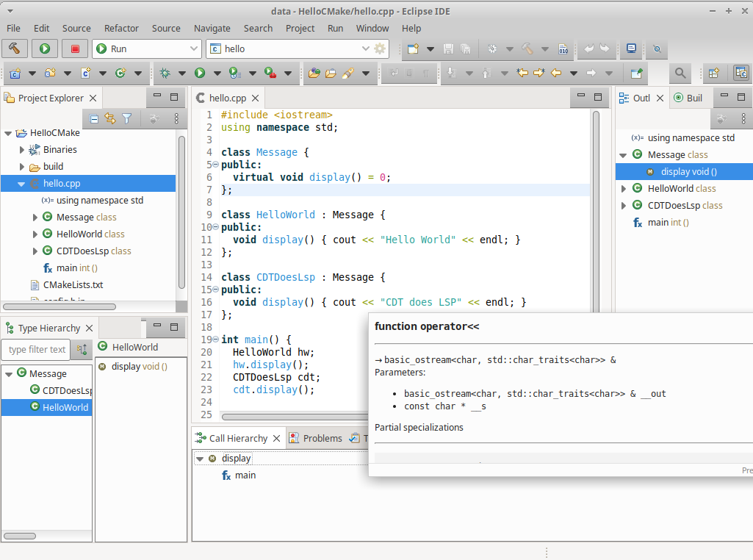Click the launch configuration gear icon
This screenshot has width=753, height=560.
(379, 49)
